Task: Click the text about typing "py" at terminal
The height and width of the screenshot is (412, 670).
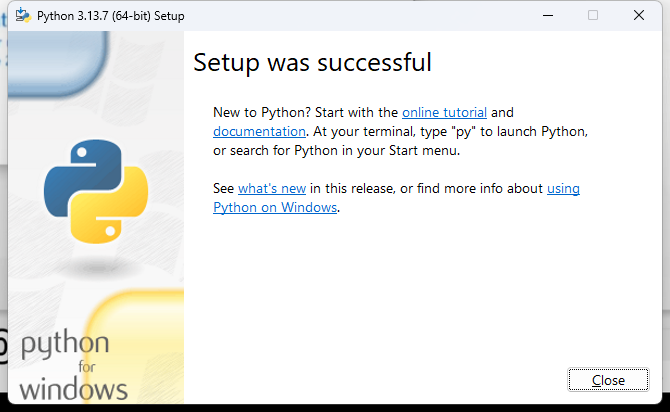Action: pyautogui.click(x=450, y=131)
